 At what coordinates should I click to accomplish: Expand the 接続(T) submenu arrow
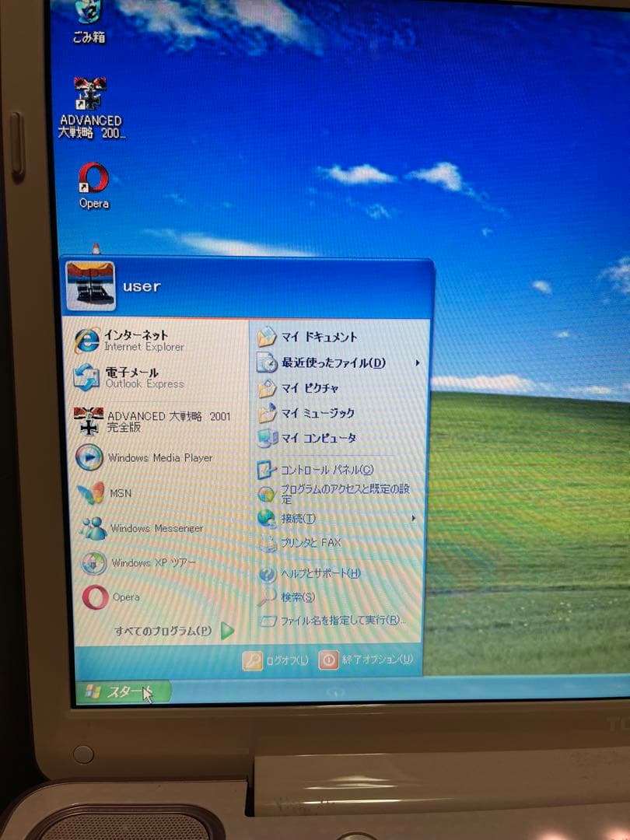(413, 518)
